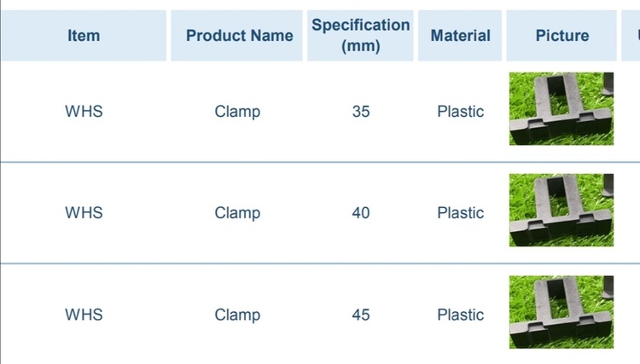Click Clamp in the 40 mm row
This screenshot has height=364, width=640.
[x=237, y=213]
